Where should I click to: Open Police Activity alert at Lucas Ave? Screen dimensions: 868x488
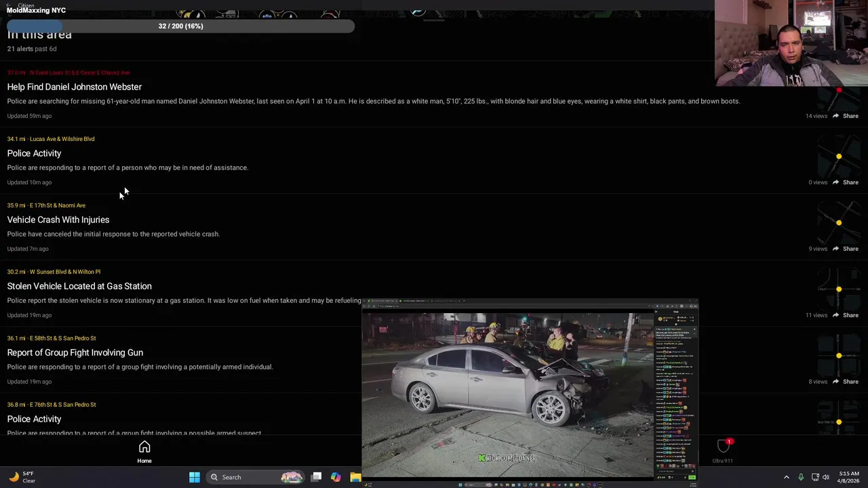[34, 153]
